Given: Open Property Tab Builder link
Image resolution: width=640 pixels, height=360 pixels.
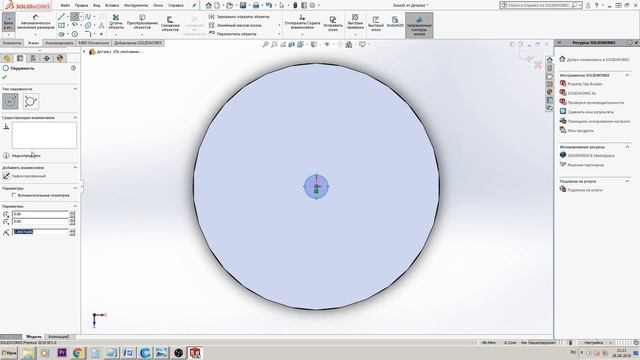Looking at the screenshot, I should click(584, 84).
